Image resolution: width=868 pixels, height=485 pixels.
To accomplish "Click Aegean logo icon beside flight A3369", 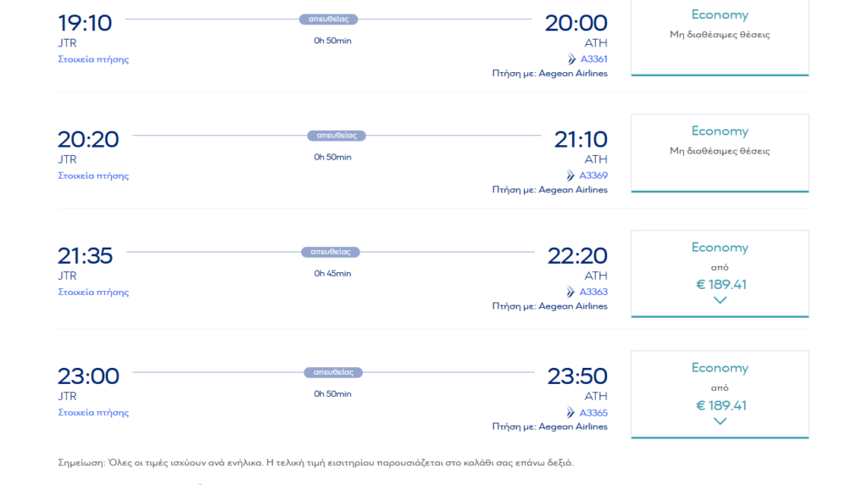I will pos(571,176).
